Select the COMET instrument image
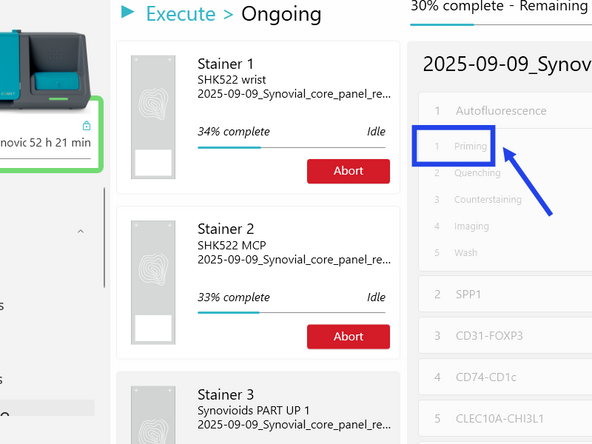 tap(45, 70)
